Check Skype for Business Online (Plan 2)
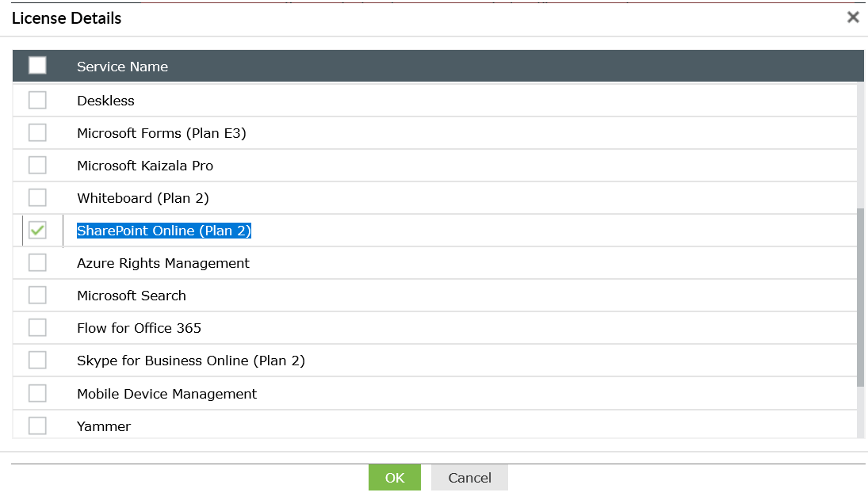This screenshot has width=868, height=500. click(x=37, y=360)
